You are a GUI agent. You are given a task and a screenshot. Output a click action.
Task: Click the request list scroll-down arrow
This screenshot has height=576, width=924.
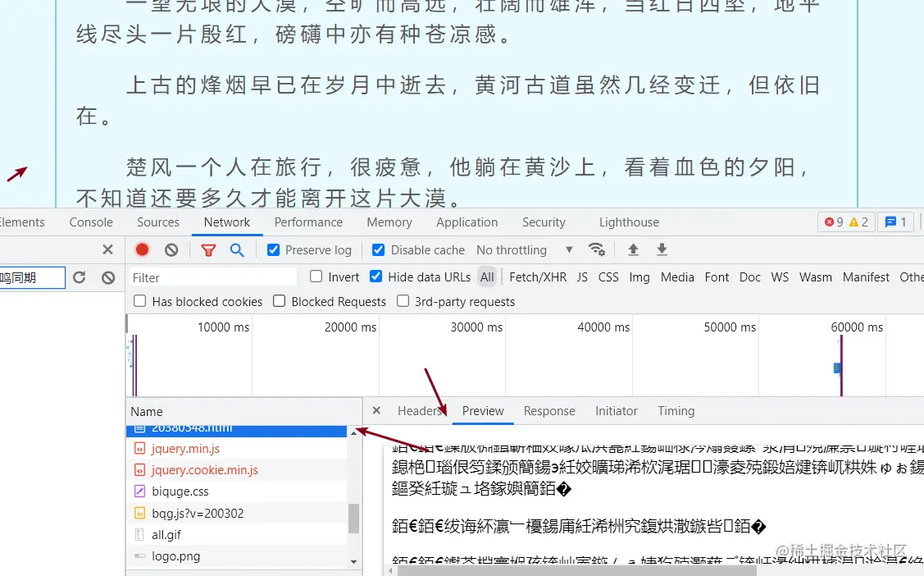click(x=353, y=562)
